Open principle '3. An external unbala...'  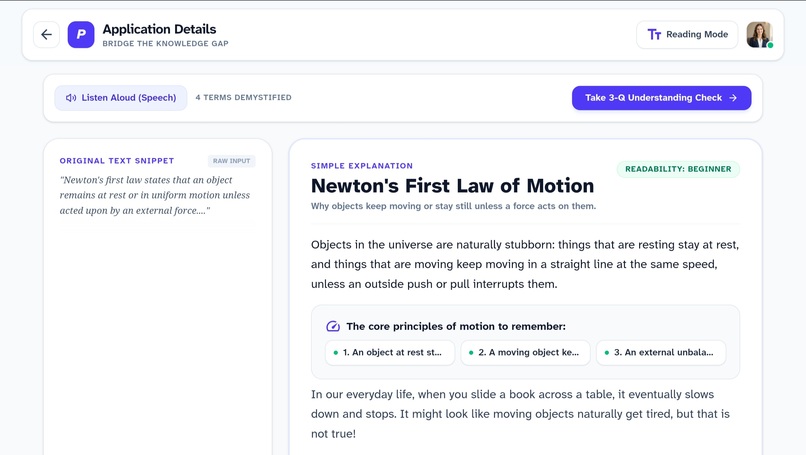coord(661,353)
